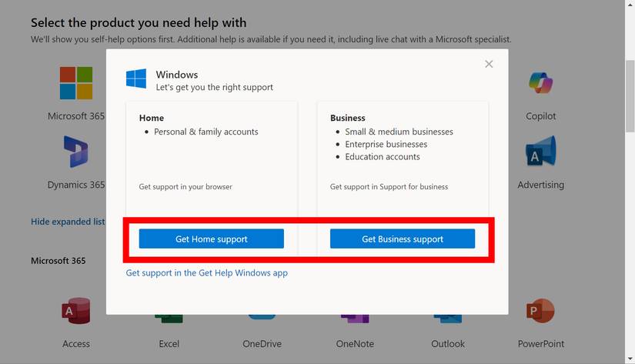Close the Windows support dialog
635x364 pixels.
click(489, 64)
